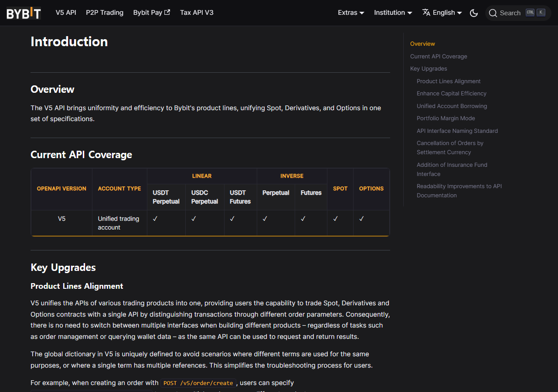Click the Key Upgrades heading
The height and width of the screenshot is (392, 558).
coord(63,267)
